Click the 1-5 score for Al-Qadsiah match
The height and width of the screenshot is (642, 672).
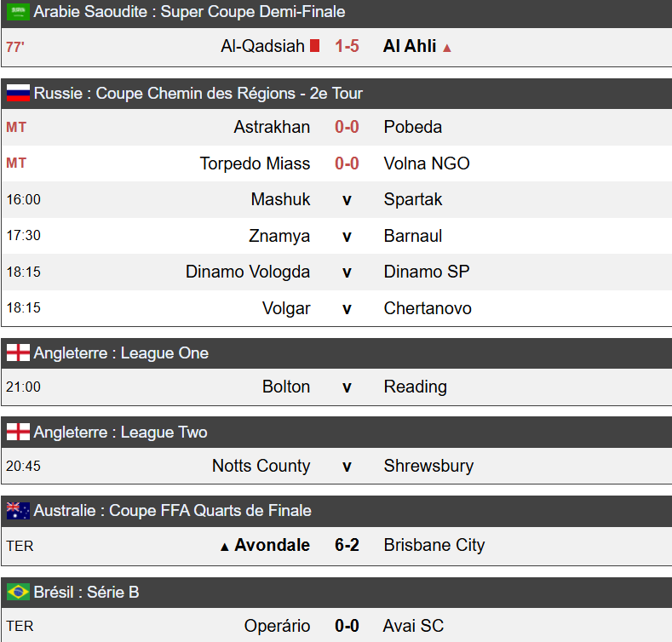pyautogui.click(x=347, y=46)
